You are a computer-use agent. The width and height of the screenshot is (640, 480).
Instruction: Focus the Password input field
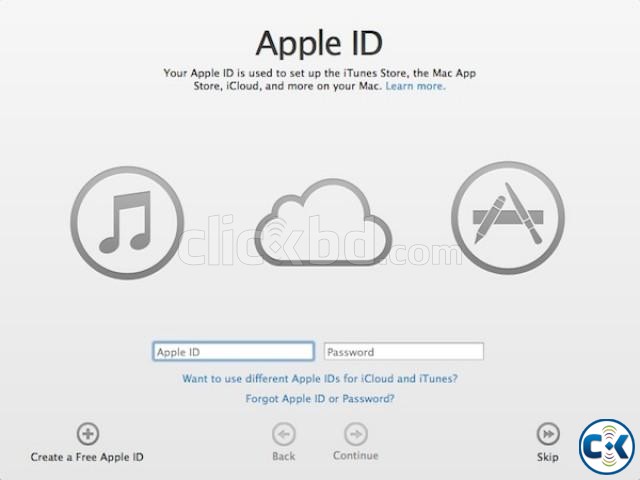pyautogui.click(x=404, y=351)
